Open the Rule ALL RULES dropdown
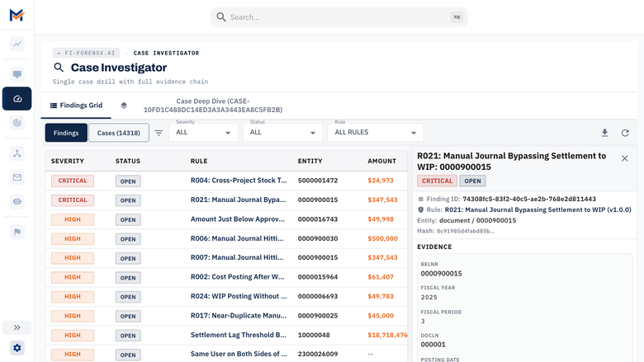 click(376, 133)
